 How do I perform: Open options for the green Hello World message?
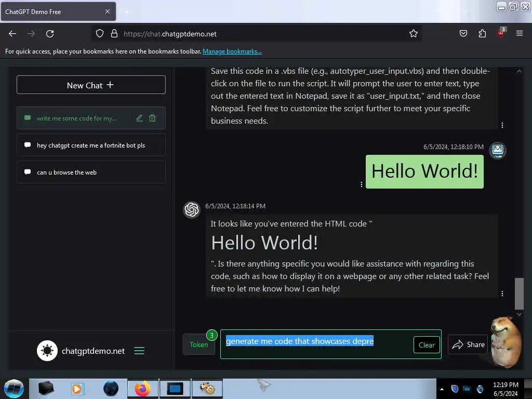coord(362,184)
